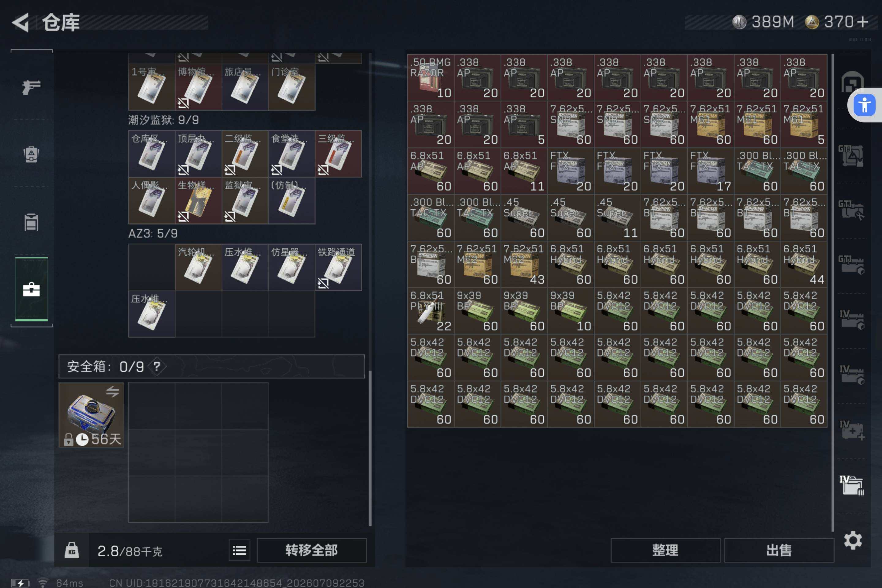Select the 汽轮机 key card
Screen dimensions: 882x588
(198, 267)
